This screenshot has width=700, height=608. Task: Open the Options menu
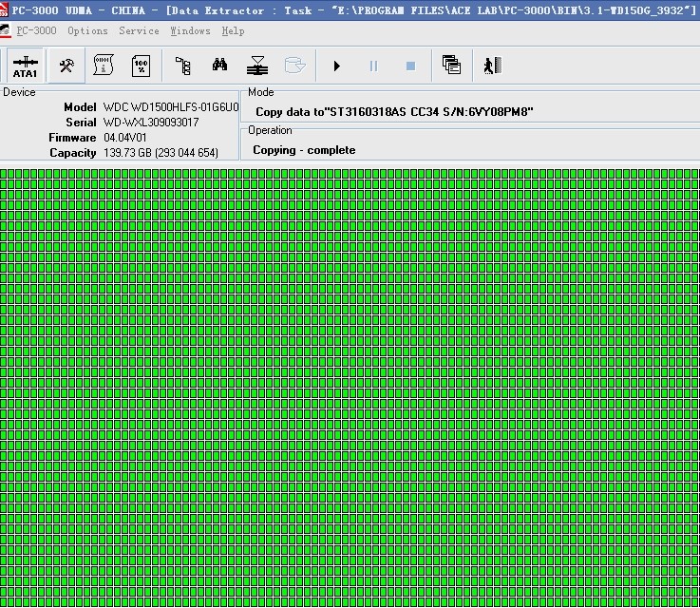[x=87, y=30]
